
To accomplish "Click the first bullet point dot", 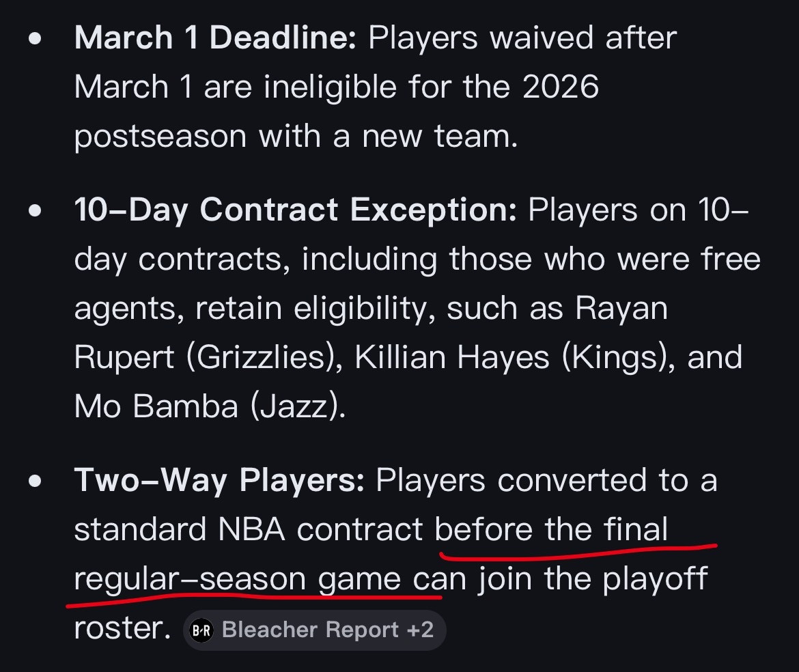I will [x=36, y=38].
